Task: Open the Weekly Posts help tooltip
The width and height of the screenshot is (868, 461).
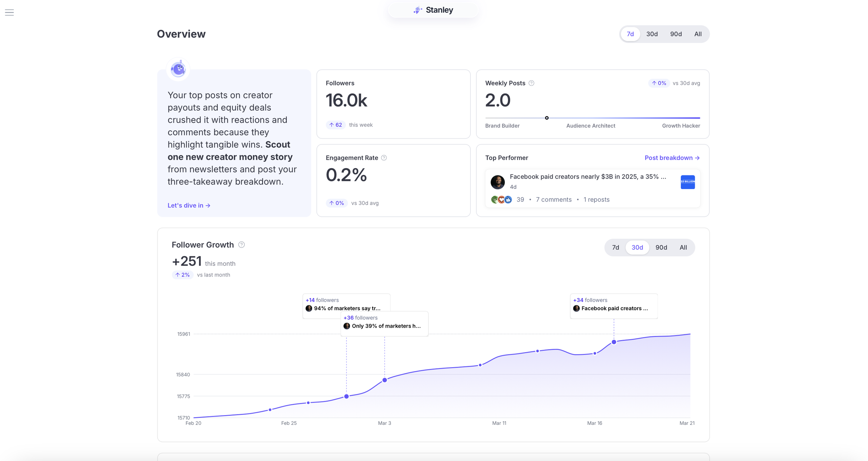Action: click(531, 83)
